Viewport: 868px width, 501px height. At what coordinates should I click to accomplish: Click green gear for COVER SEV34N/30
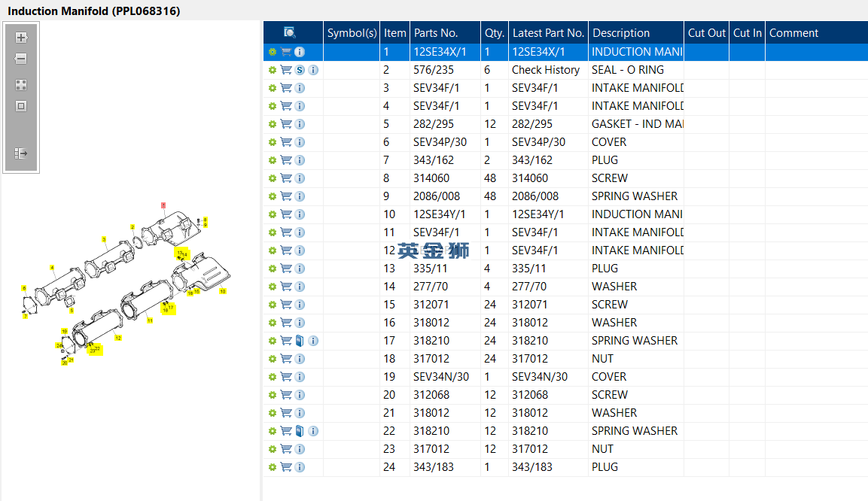pyautogui.click(x=273, y=377)
